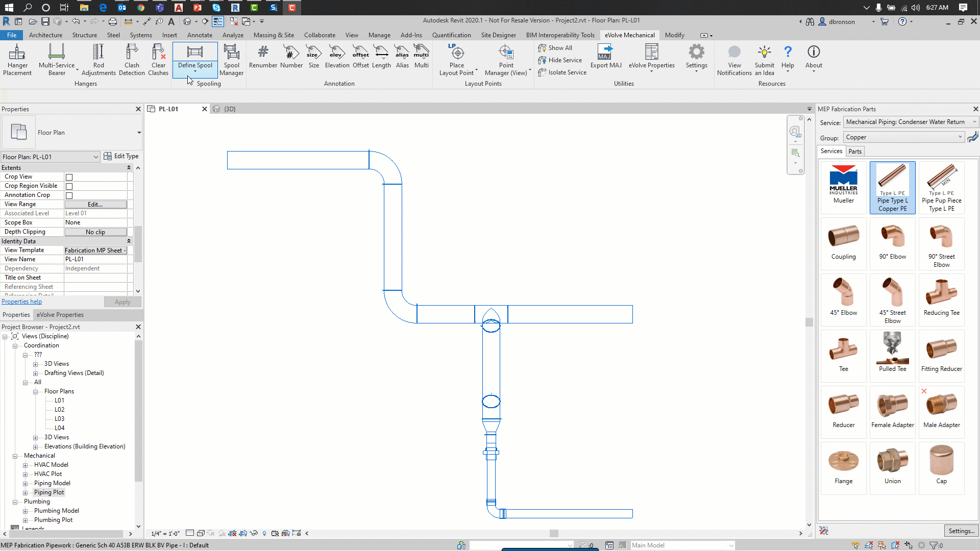The image size is (980, 551).
Task: Toggle Crop Region Visible checkbox
Action: 69,186
